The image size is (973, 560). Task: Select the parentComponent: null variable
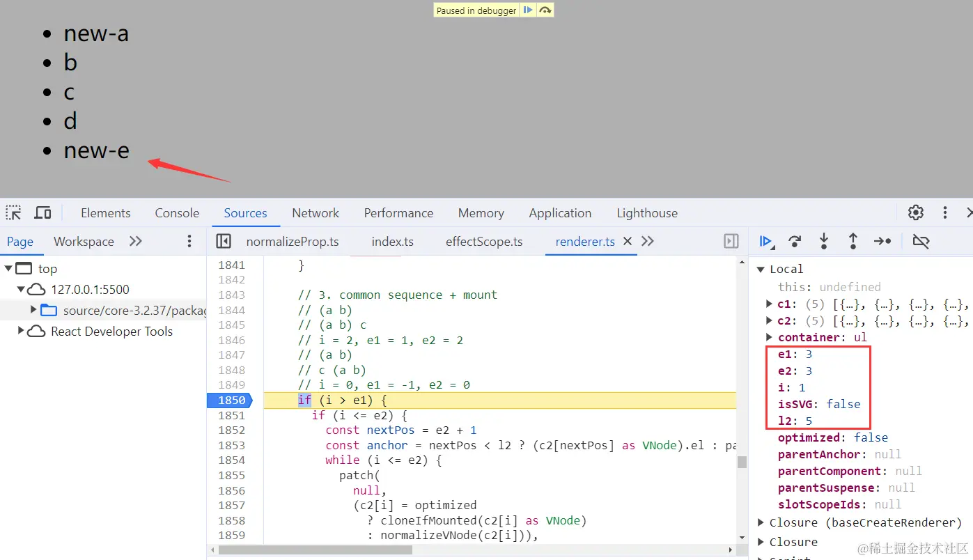tap(850, 471)
